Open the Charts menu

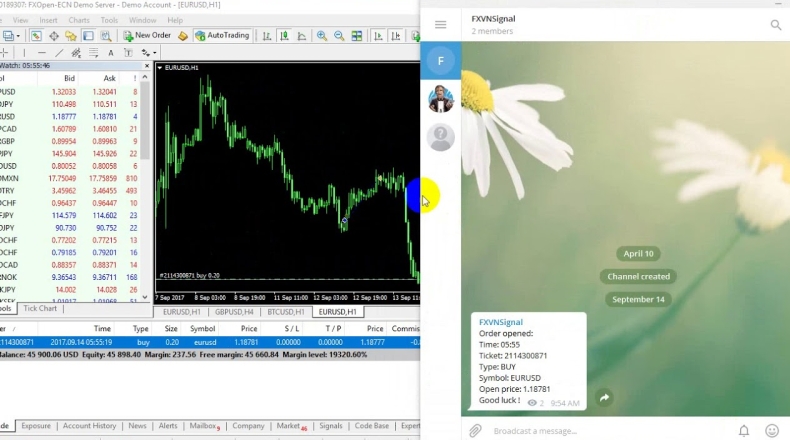[x=78, y=20]
